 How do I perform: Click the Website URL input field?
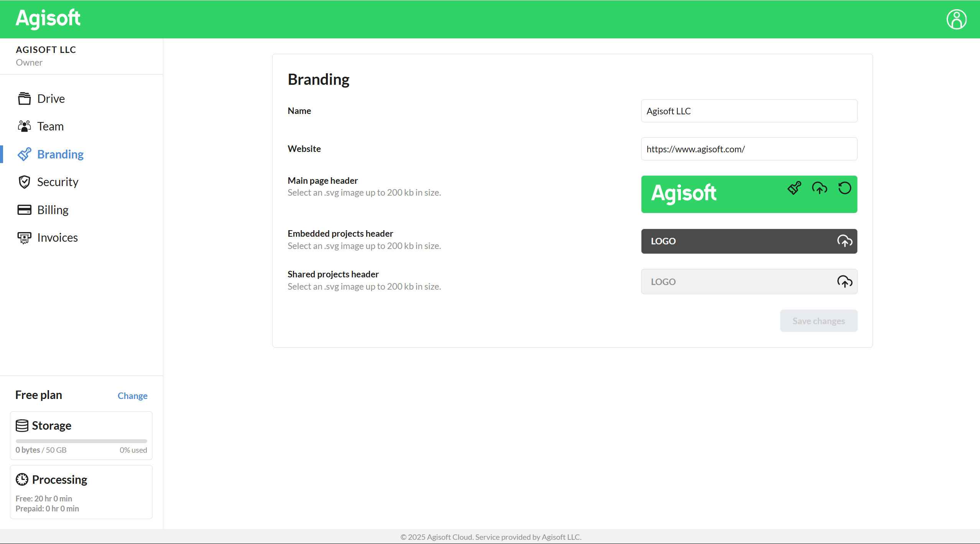pos(749,149)
